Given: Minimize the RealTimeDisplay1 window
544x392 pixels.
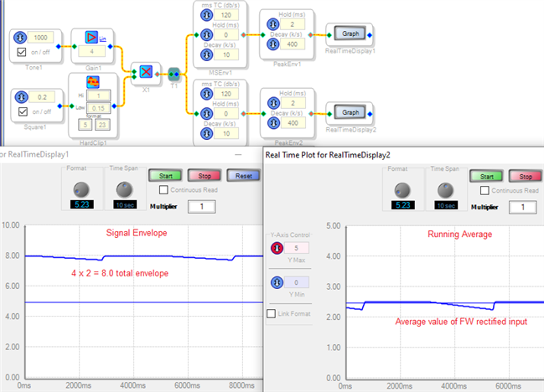Looking at the screenshot, I should point(238,155).
